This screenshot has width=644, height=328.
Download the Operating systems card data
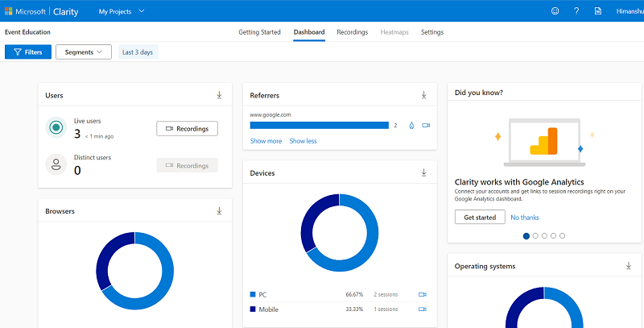click(x=629, y=266)
